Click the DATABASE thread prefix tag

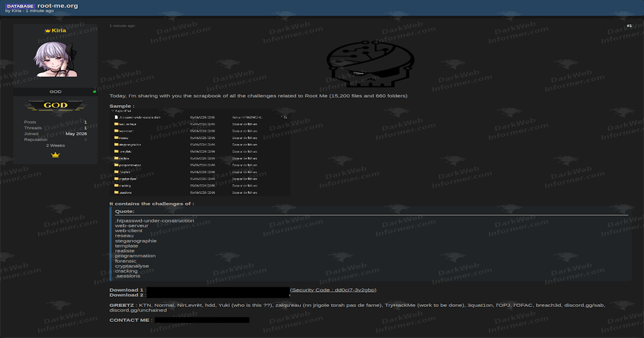[x=20, y=6]
